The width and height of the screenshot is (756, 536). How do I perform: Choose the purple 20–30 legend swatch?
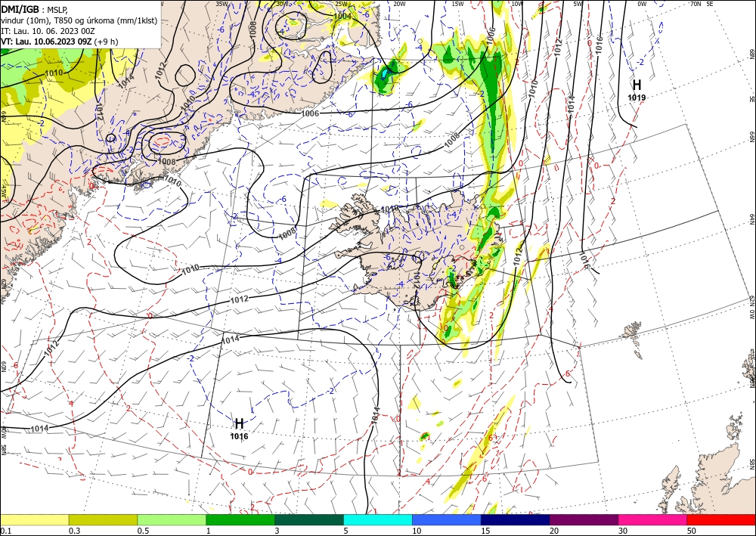point(584,519)
